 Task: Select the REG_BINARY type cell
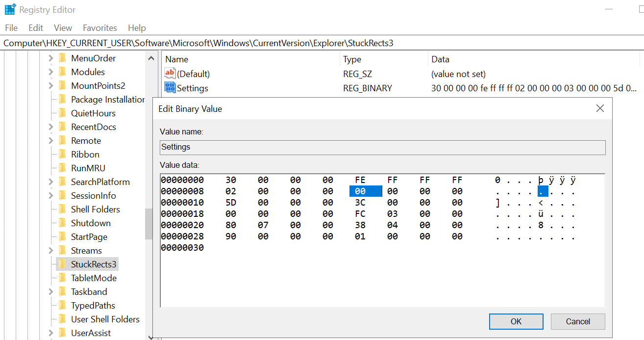point(368,88)
